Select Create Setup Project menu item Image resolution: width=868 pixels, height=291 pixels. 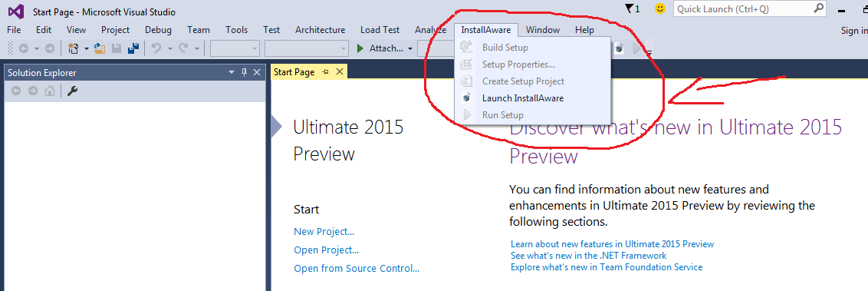533,81
